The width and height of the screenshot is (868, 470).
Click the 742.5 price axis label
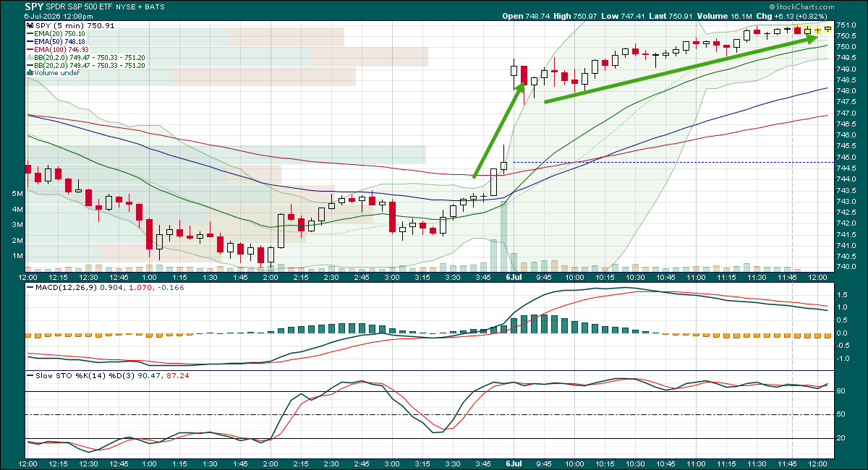847,213
